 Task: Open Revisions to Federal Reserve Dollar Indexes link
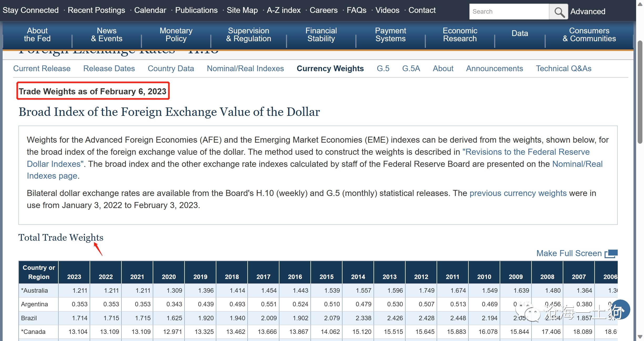tap(526, 152)
